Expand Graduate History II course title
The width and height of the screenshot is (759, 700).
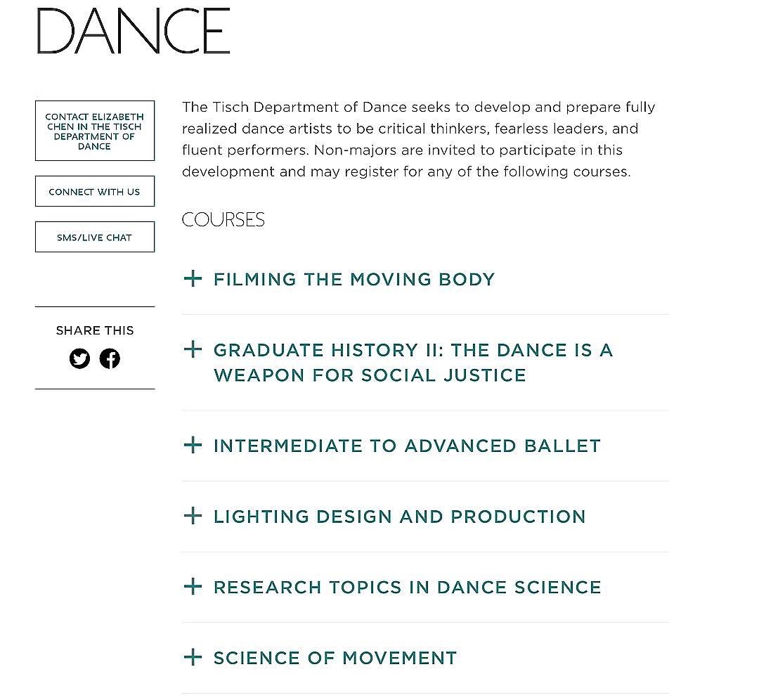(x=413, y=362)
